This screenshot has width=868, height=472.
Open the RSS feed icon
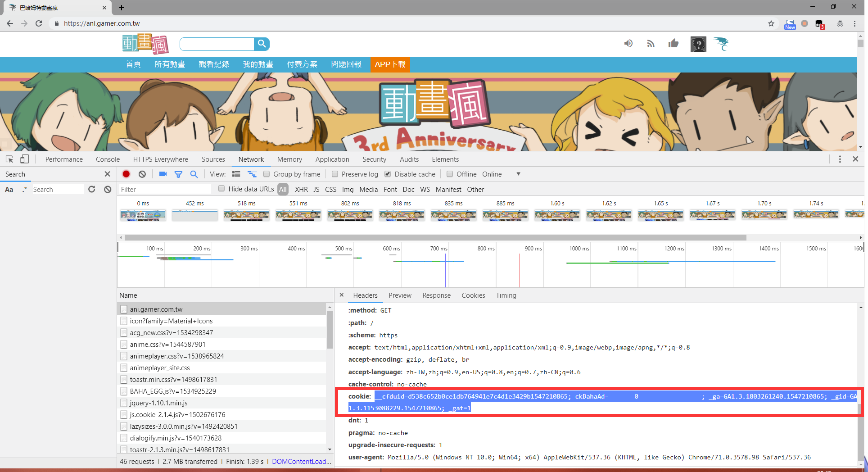651,44
